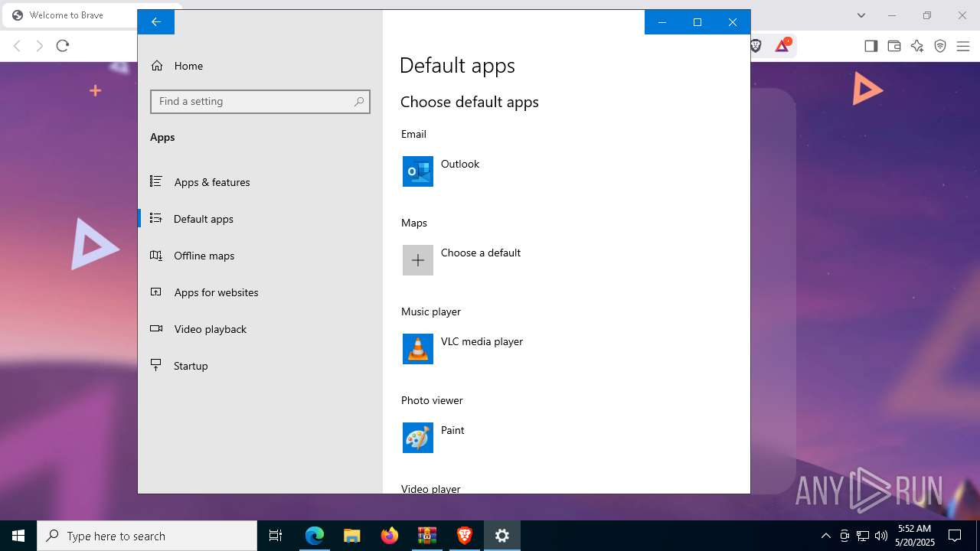Image resolution: width=980 pixels, height=551 pixels.
Task: Open Windows Start menu
Action: (18, 536)
